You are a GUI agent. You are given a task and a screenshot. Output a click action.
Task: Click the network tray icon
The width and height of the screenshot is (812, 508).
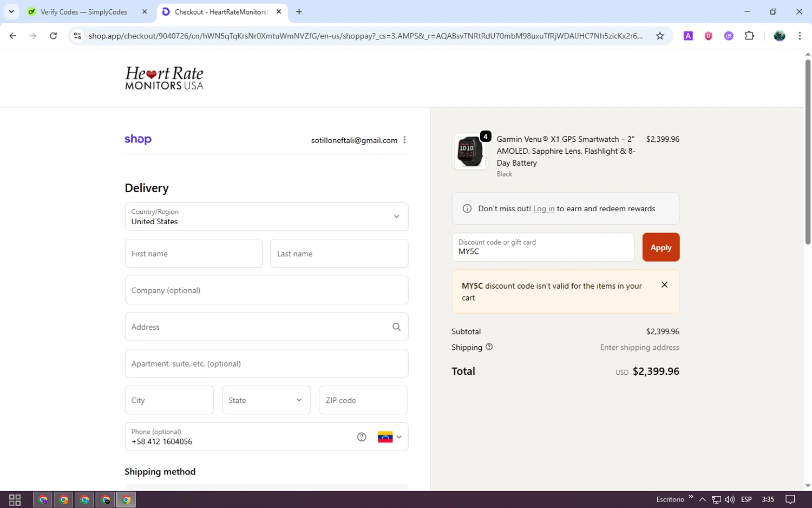click(716, 499)
